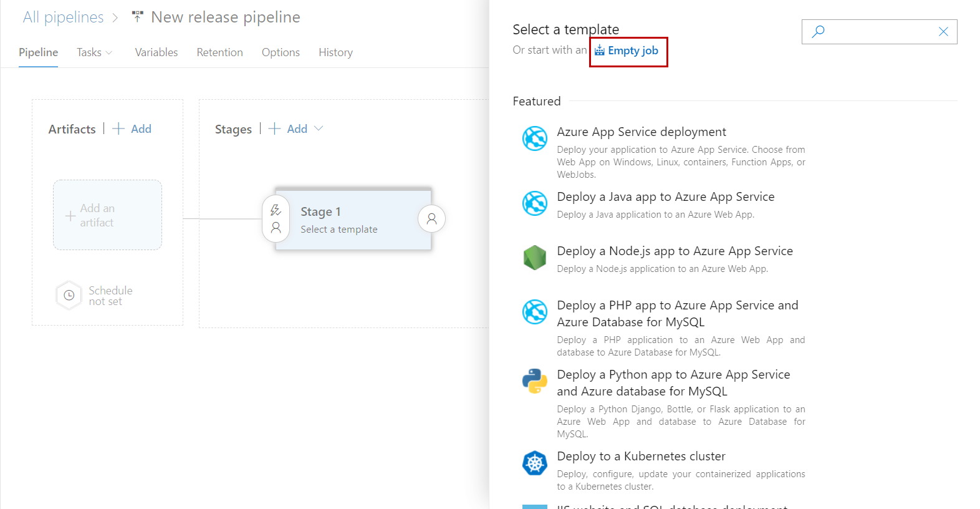
Task: Start with an Empty job
Action: [x=633, y=51]
